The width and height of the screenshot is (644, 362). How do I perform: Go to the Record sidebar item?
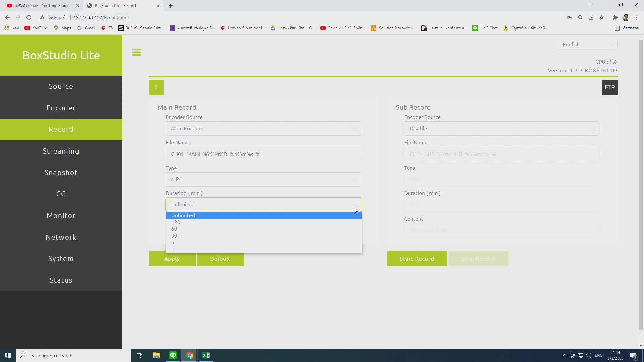pyautogui.click(x=61, y=129)
